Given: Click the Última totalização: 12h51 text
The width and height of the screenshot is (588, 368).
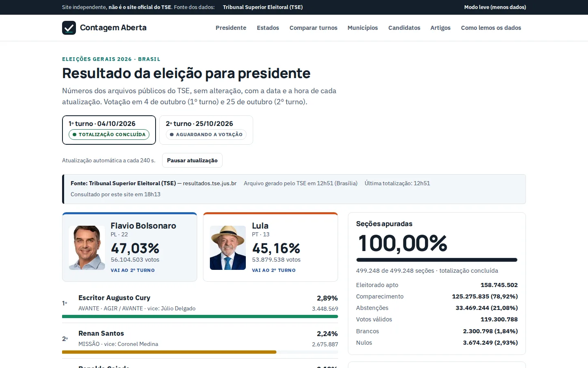Looking at the screenshot, I should [397, 183].
